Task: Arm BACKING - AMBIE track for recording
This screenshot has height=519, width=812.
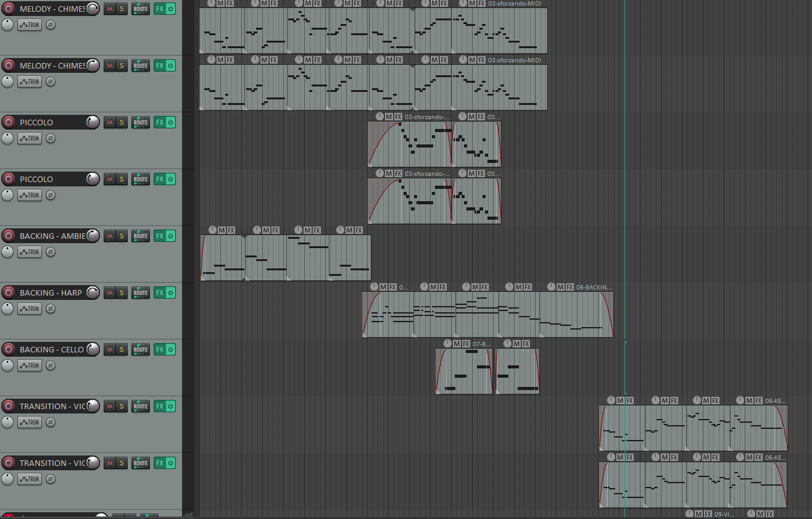Action: point(9,236)
